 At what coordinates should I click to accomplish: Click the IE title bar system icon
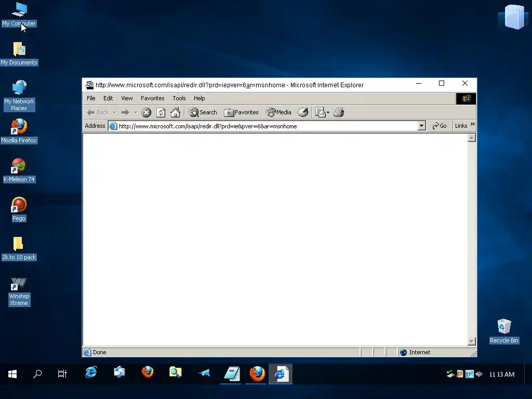click(89, 85)
